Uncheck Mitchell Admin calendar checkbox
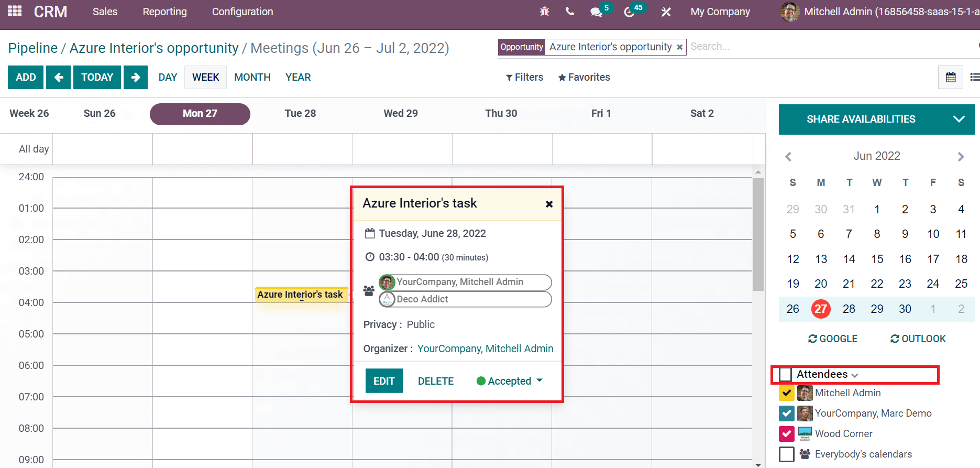 coord(787,393)
